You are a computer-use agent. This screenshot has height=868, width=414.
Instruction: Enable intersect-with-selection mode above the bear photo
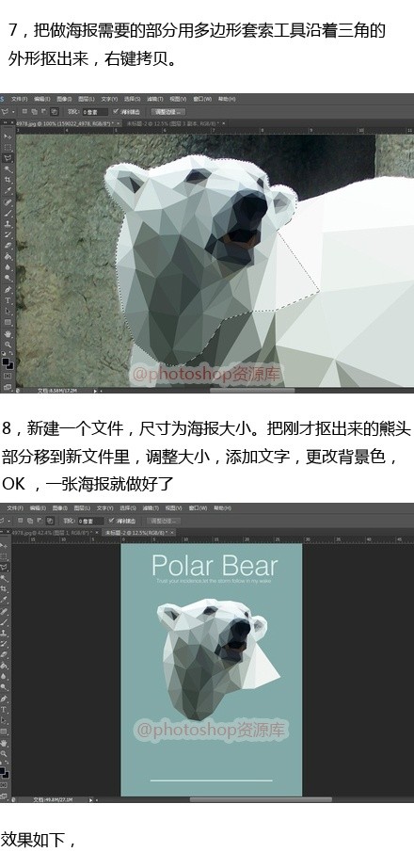pos(55,111)
